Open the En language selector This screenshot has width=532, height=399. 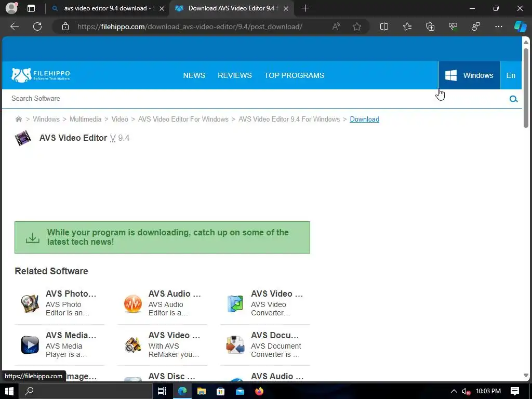point(511,75)
